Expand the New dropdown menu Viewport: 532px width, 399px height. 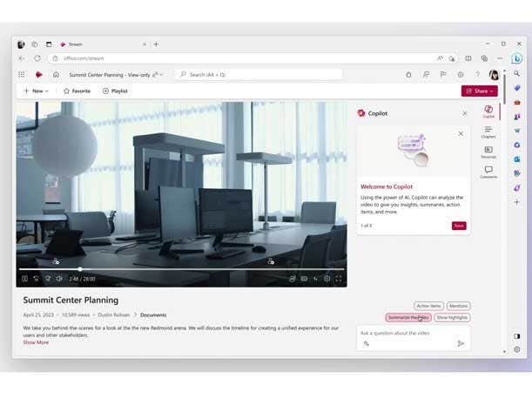[36, 91]
